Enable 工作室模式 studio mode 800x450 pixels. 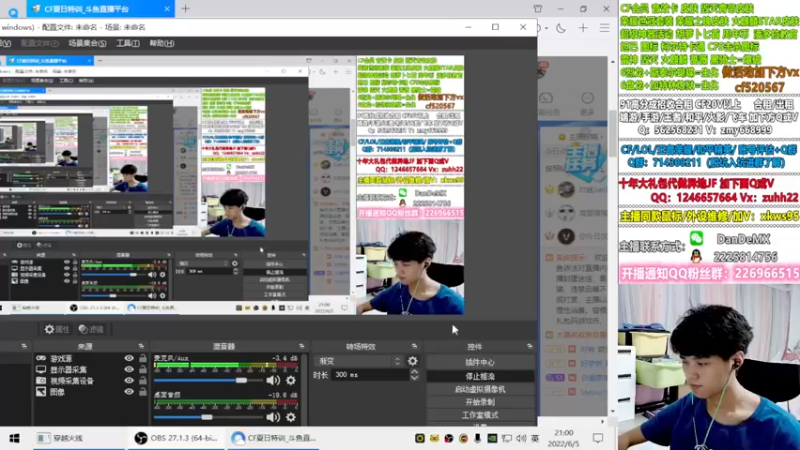(x=480, y=415)
